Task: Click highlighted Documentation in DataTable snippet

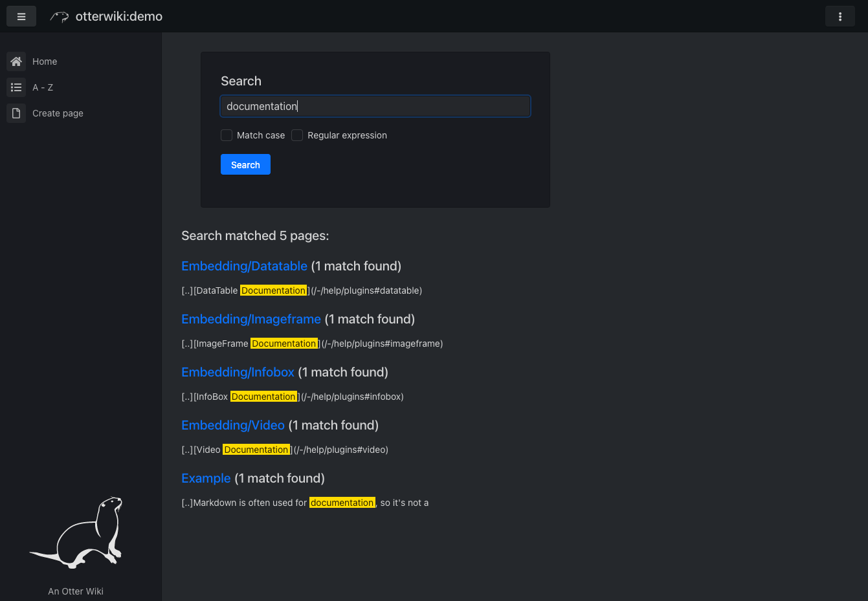Action: 273,290
